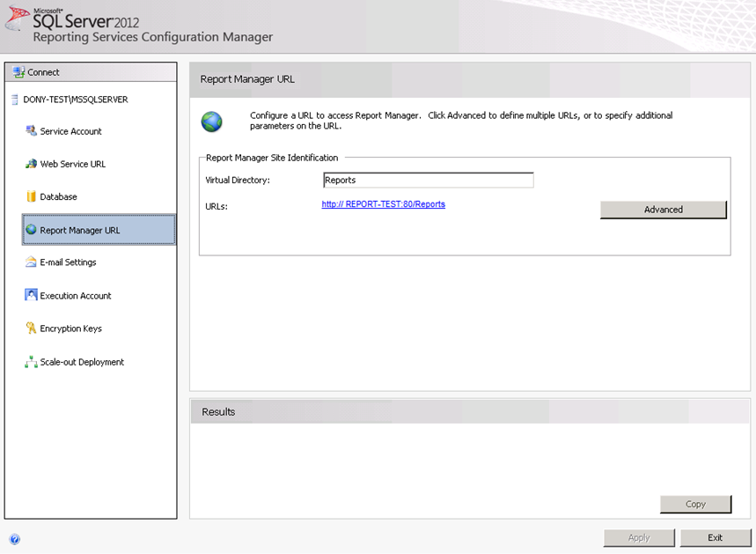Open the REPORT-TEST:80/Reports URL link
Screen dimensions: 756x554
[x=383, y=204]
